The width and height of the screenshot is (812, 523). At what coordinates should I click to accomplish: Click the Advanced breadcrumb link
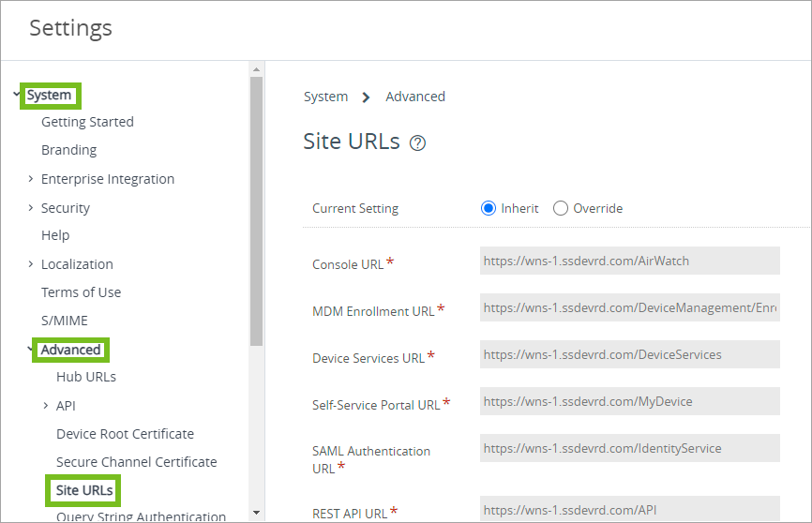tap(415, 97)
